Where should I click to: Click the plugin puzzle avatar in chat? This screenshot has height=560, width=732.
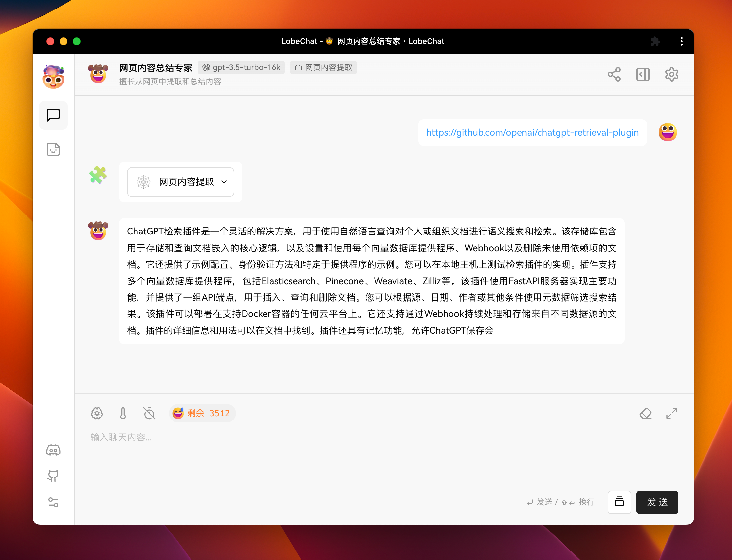[x=98, y=175]
